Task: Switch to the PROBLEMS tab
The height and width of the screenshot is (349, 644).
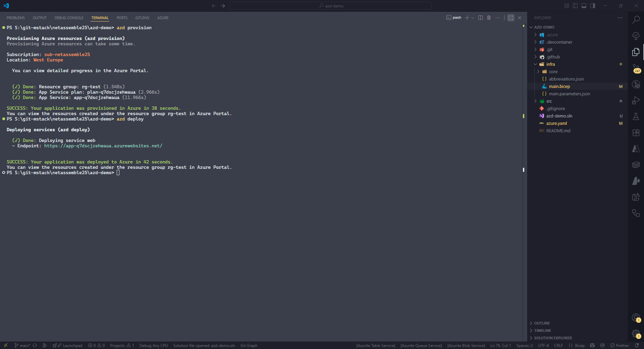Action: point(16,18)
